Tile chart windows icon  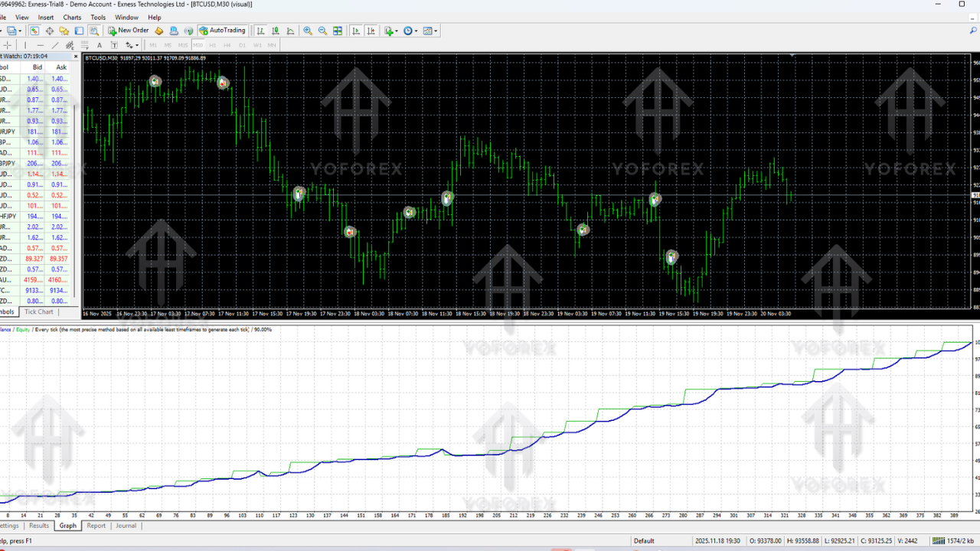338,31
